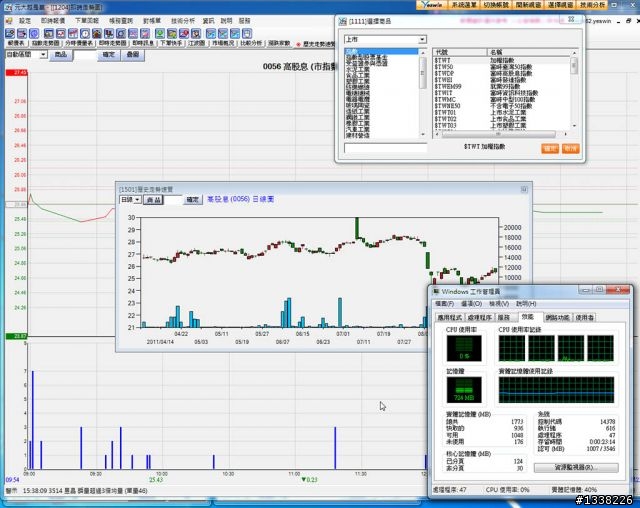
Task: Click the green download arrow toolbar icon
Action: [160, 33]
